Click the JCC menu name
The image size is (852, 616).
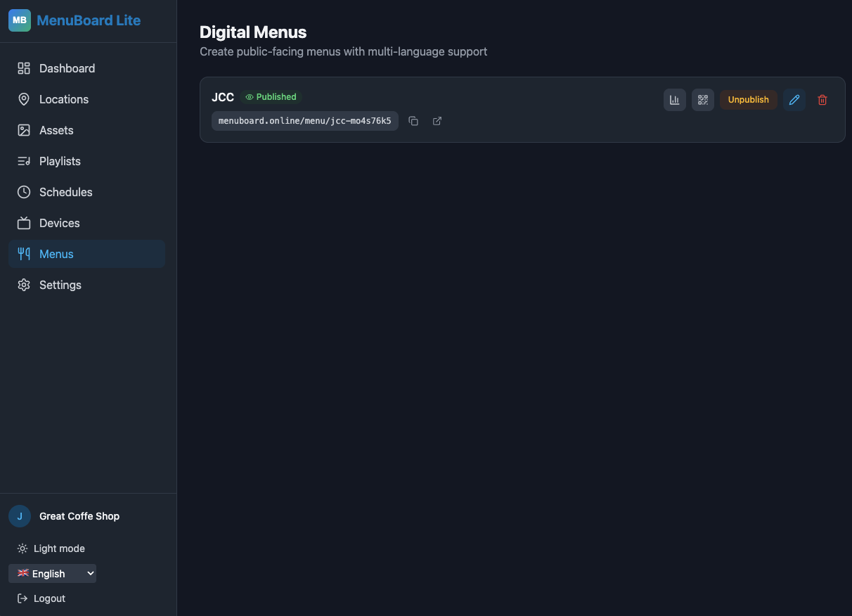click(223, 98)
